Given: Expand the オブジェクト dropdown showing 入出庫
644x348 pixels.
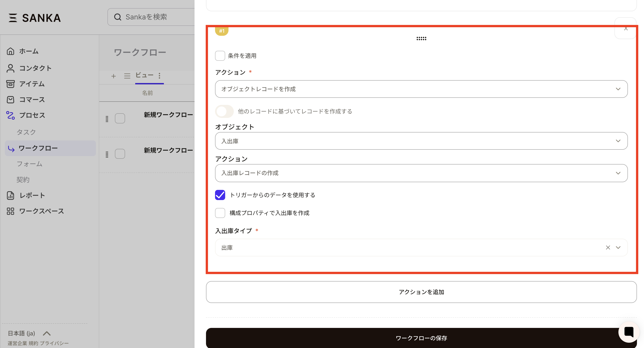Looking at the screenshot, I should point(421,141).
